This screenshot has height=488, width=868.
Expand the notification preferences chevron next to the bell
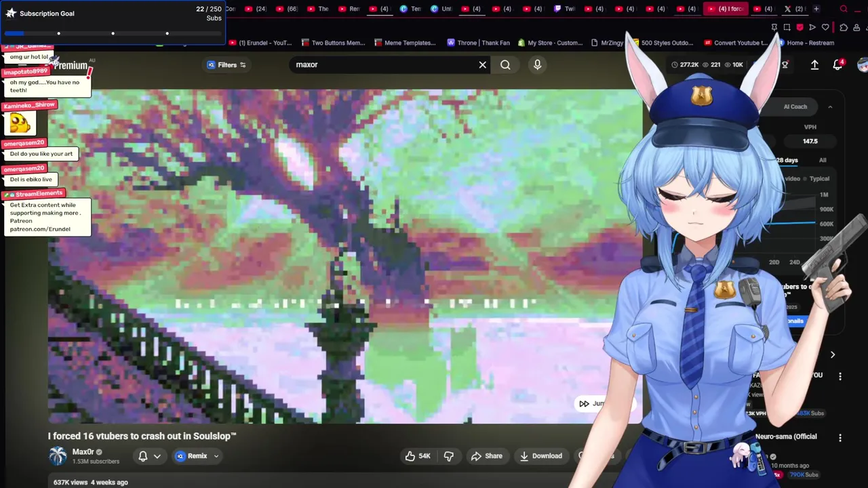157,456
